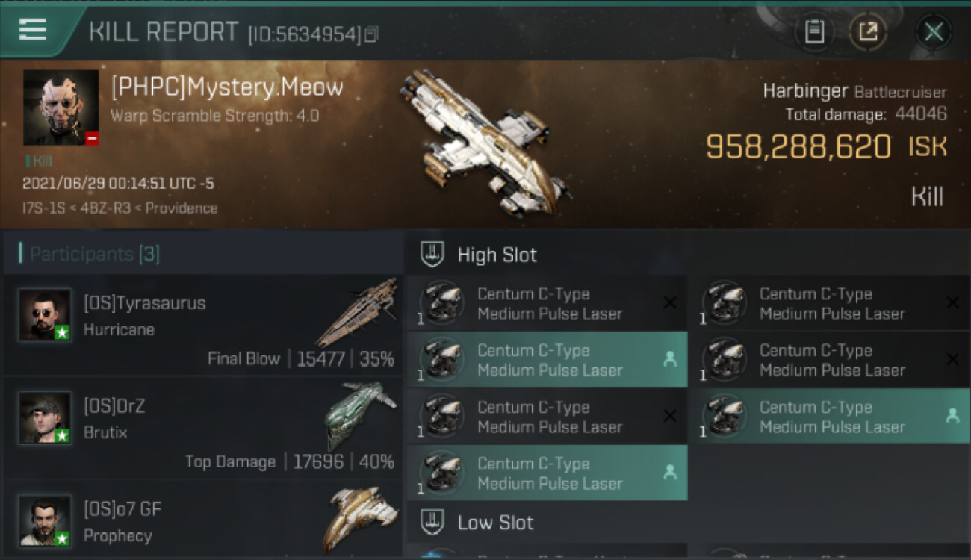Click the Providence region link
Image resolution: width=971 pixels, height=560 pixels.
click(182, 208)
